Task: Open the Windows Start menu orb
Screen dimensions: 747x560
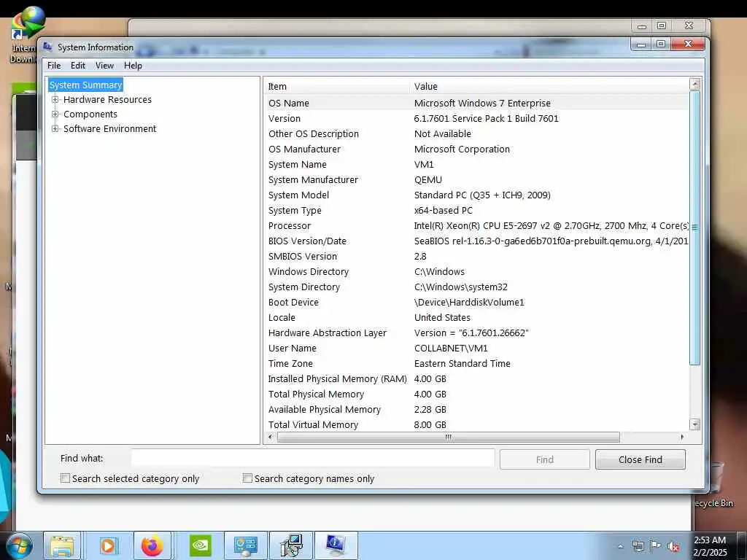Action: 19,546
